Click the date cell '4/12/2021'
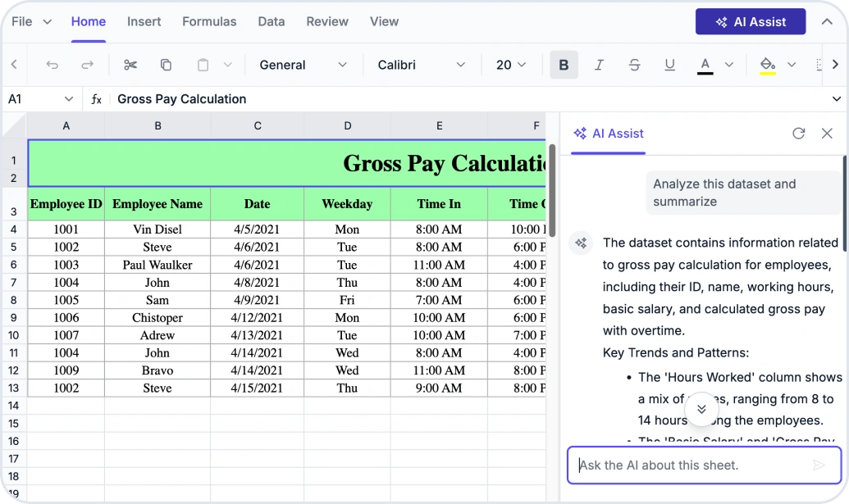849x504 pixels. 258,317
